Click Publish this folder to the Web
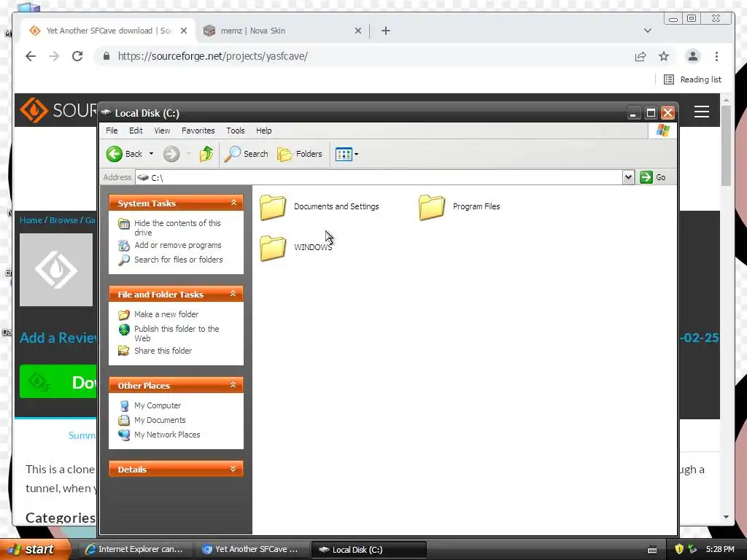Viewport: 747px width, 560px height. pos(177,333)
